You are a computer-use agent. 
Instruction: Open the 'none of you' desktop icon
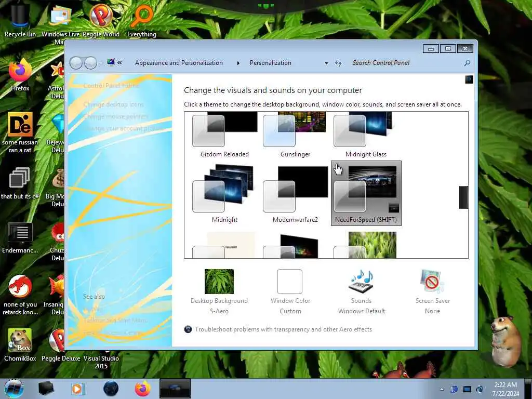(20, 295)
